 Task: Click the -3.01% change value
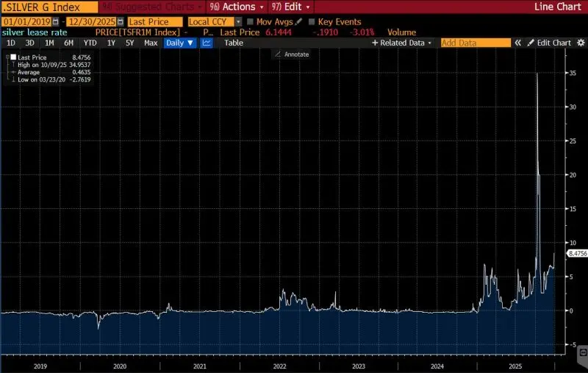(x=362, y=32)
